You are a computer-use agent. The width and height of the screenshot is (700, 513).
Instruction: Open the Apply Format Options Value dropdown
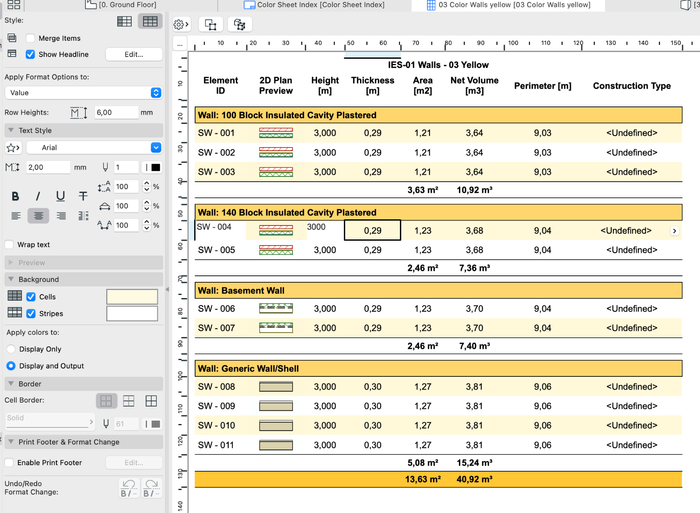(82, 92)
